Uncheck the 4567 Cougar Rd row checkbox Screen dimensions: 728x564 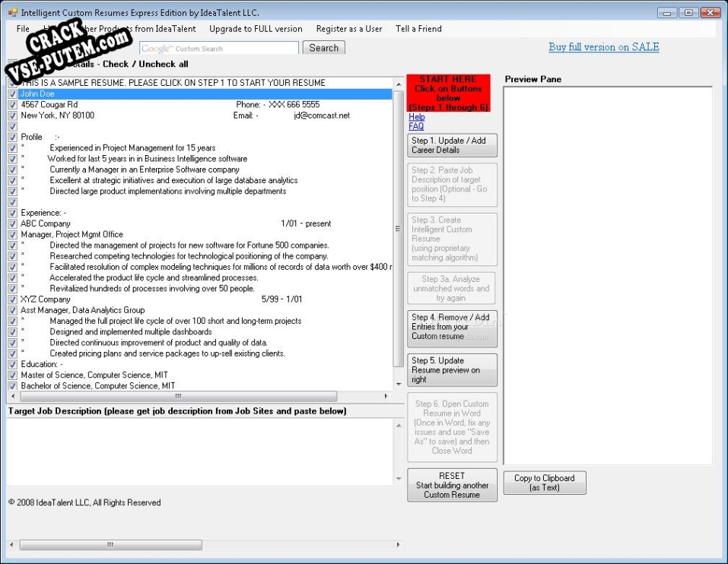coord(12,105)
